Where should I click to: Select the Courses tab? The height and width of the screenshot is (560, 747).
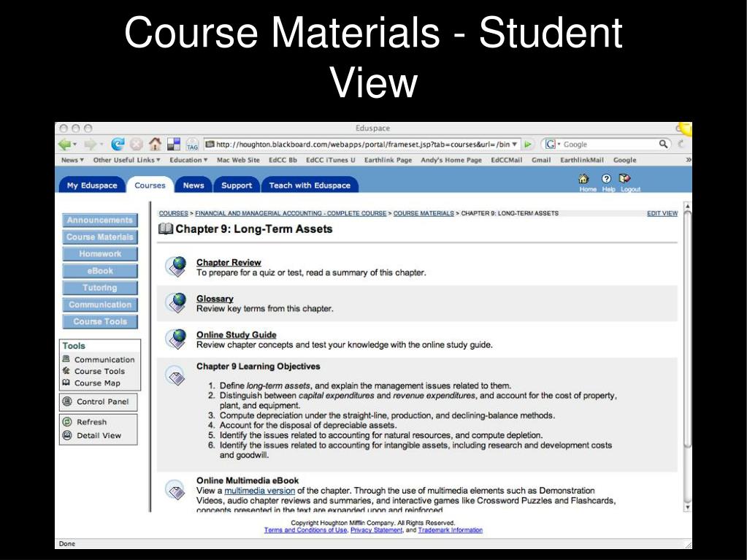coord(150,185)
